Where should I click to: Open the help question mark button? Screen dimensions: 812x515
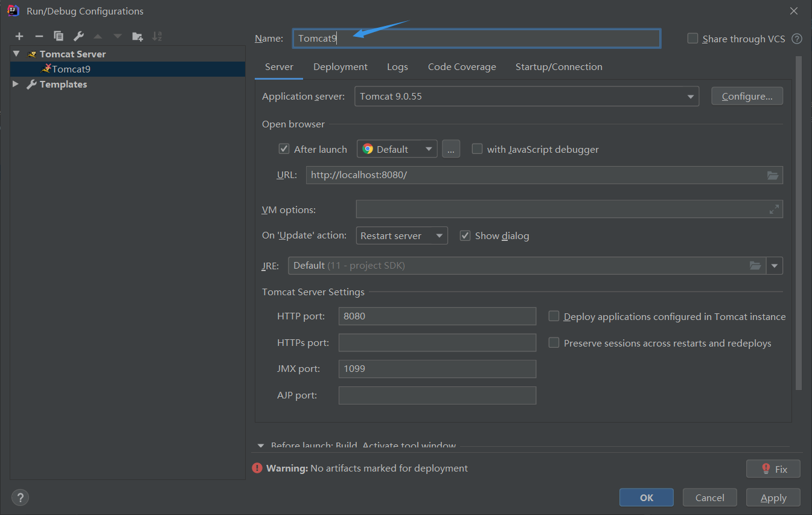[21, 497]
